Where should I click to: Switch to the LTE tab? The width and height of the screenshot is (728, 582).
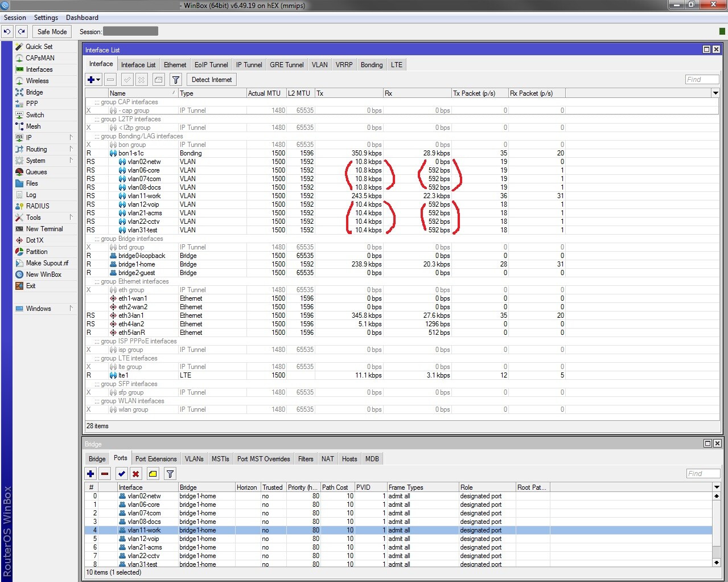coord(397,65)
